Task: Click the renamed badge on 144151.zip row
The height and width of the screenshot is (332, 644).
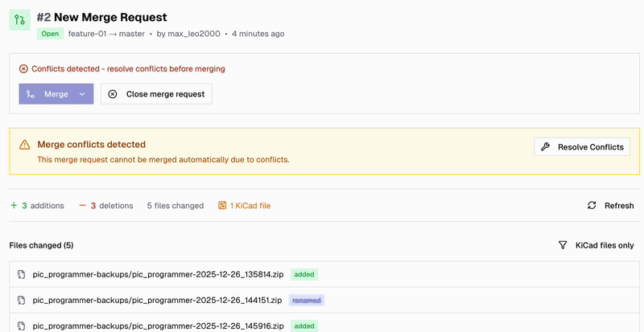Action: tap(307, 301)
